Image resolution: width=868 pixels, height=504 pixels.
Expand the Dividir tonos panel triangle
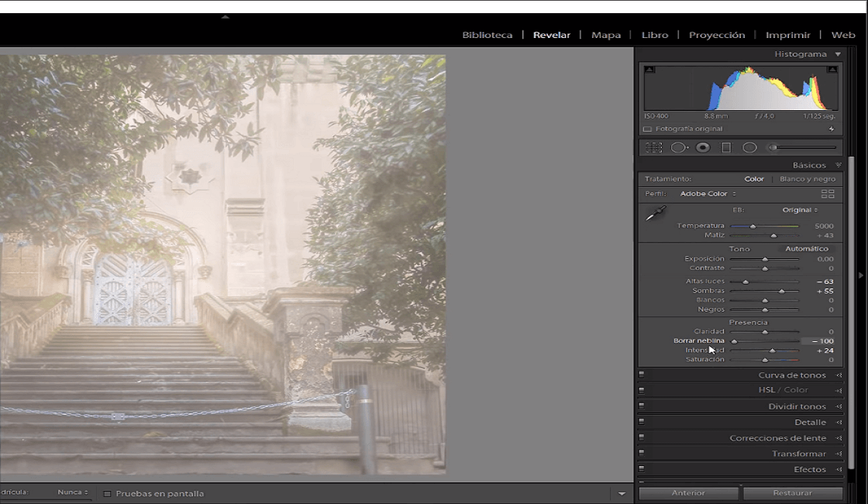coord(839,406)
